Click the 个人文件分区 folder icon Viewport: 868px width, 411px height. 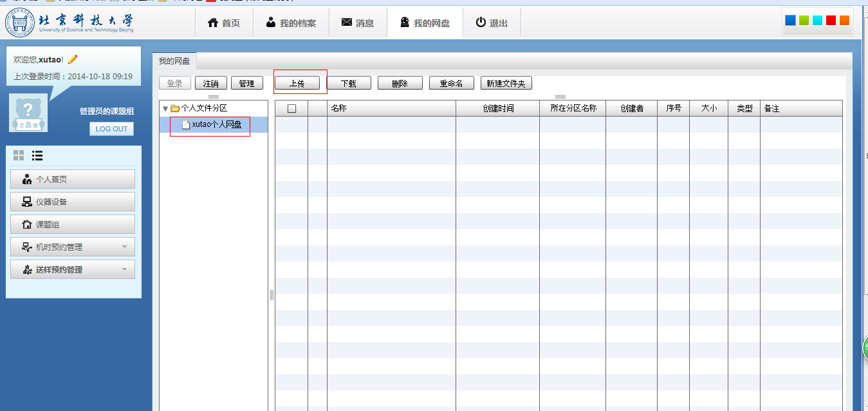tap(174, 108)
